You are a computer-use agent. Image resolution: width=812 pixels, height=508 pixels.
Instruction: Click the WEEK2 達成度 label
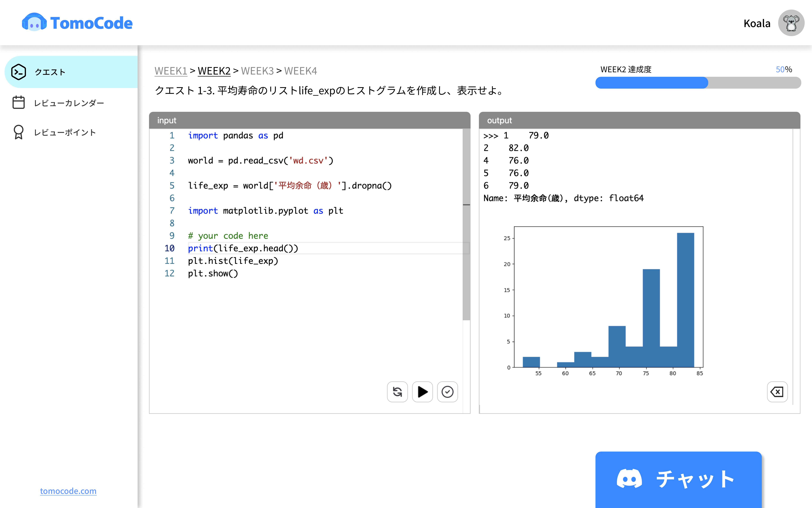(626, 70)
